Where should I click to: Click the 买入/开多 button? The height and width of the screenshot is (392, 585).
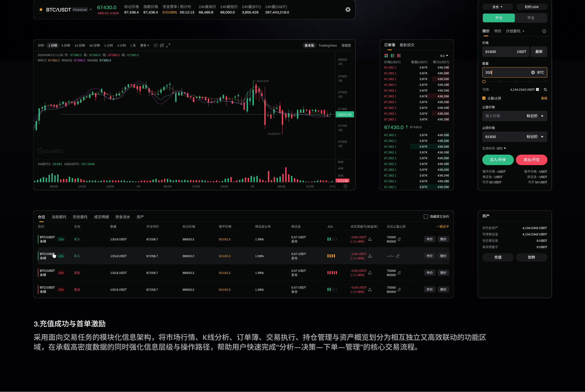pos(498,160)
